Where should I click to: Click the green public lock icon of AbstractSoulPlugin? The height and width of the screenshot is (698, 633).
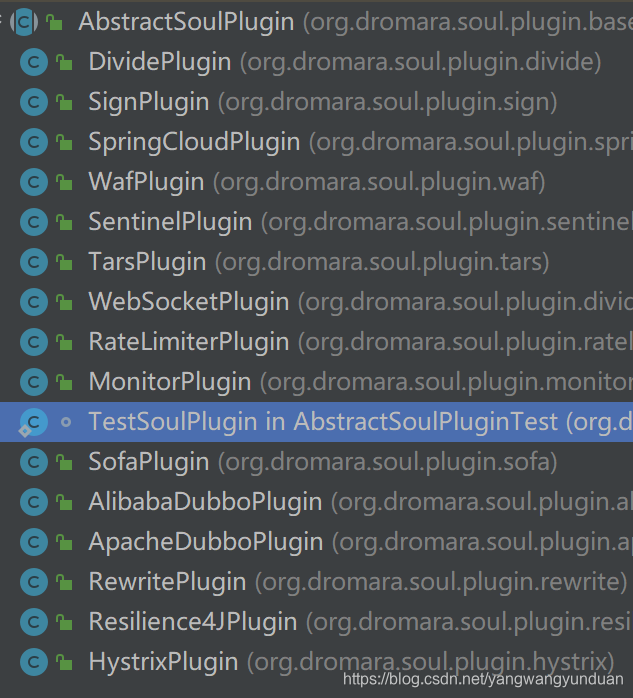point(54,22)
